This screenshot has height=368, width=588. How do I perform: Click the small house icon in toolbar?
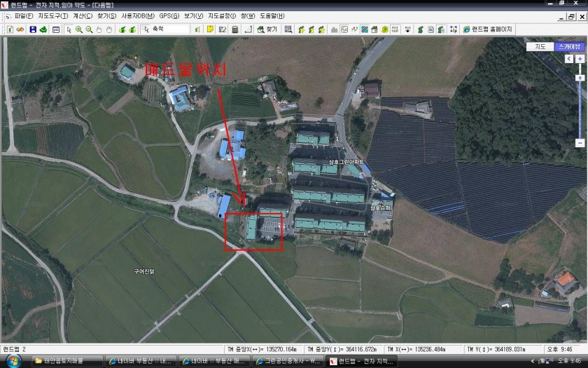coord(374,29)
